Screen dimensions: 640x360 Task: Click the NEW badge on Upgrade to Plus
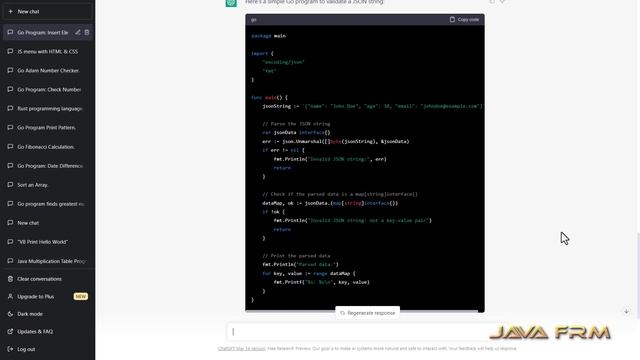[80, 296]
